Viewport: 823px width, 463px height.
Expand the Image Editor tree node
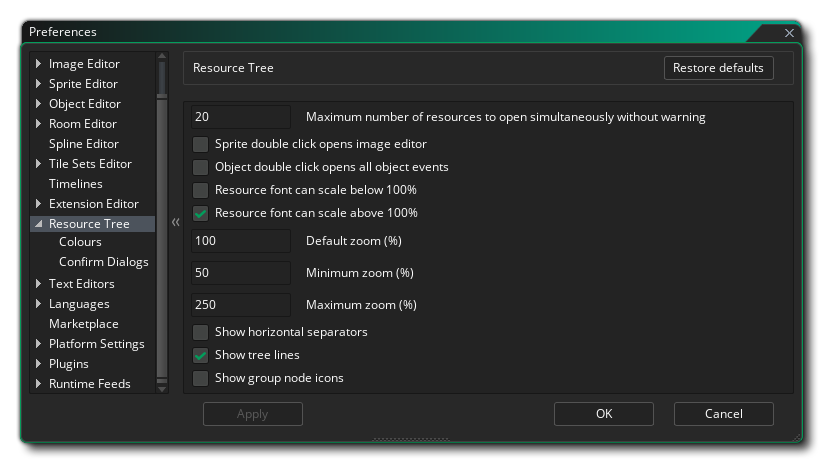click(x=39, y=64)
